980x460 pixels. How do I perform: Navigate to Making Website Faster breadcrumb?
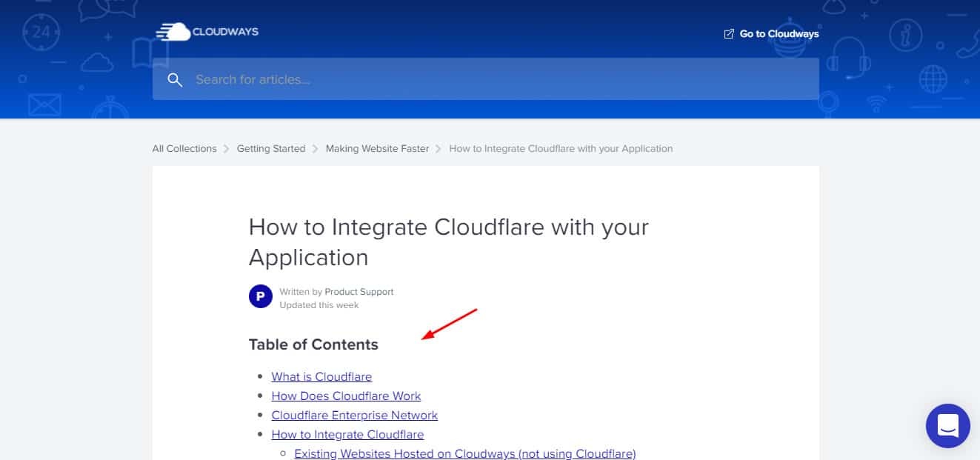(x=377, y=149)
